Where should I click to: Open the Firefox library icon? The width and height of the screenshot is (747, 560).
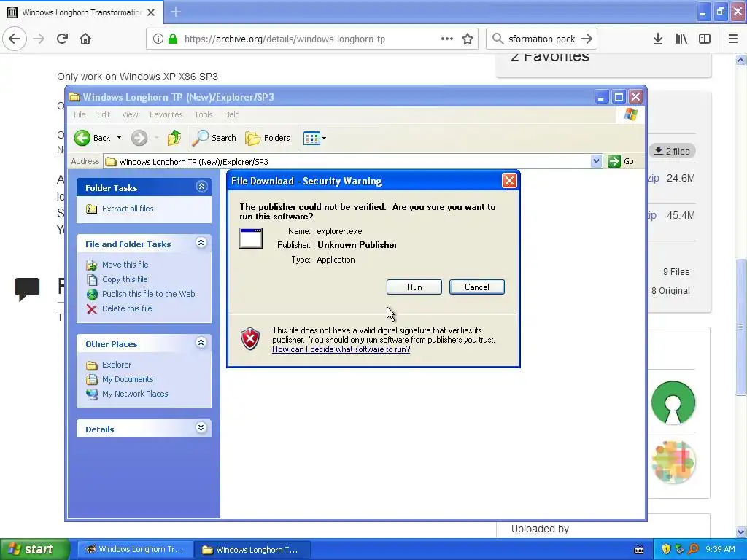click(681, 39)
